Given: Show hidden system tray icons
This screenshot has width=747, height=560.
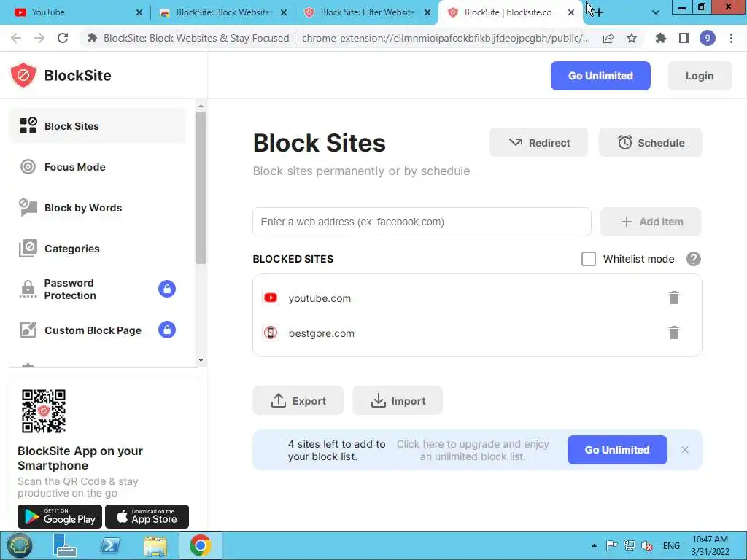Looking at the screenshot, I should click(594, 545).
